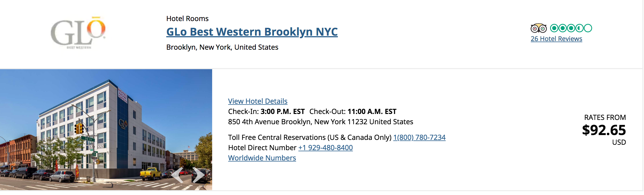Click the GLo Best Western logo

(78, 33)
